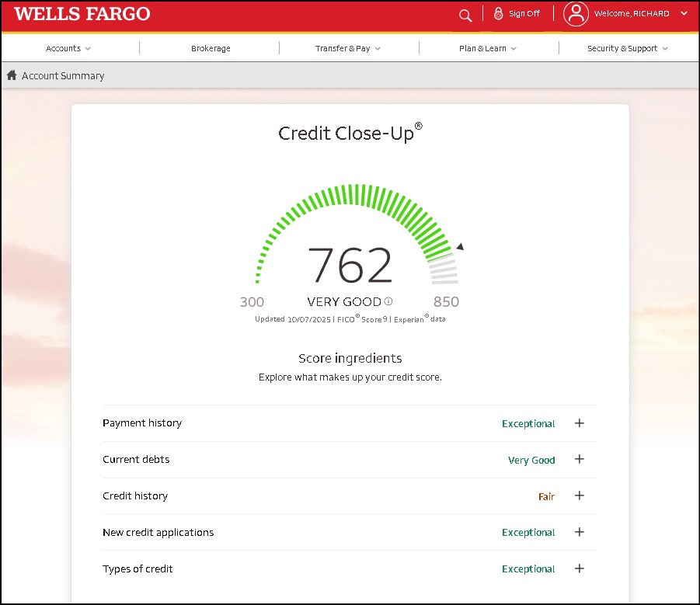
Task: Click the user profile avatar icon
Action: point(576,14)
